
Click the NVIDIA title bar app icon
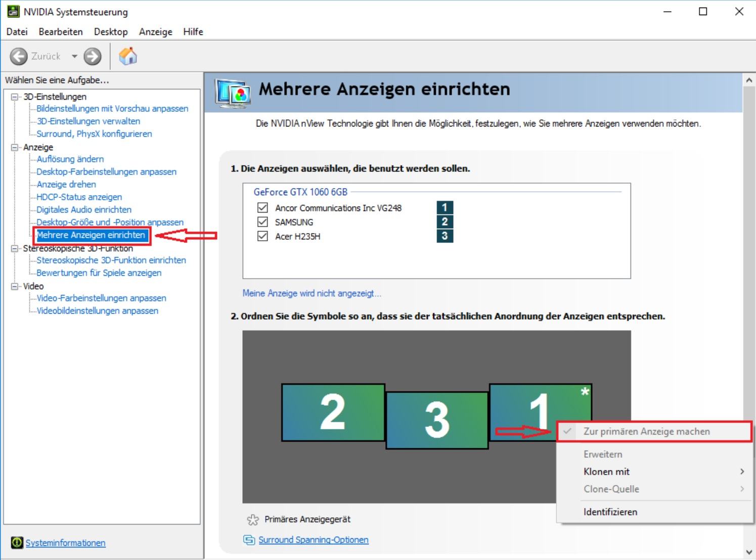[x=13, y=11]
